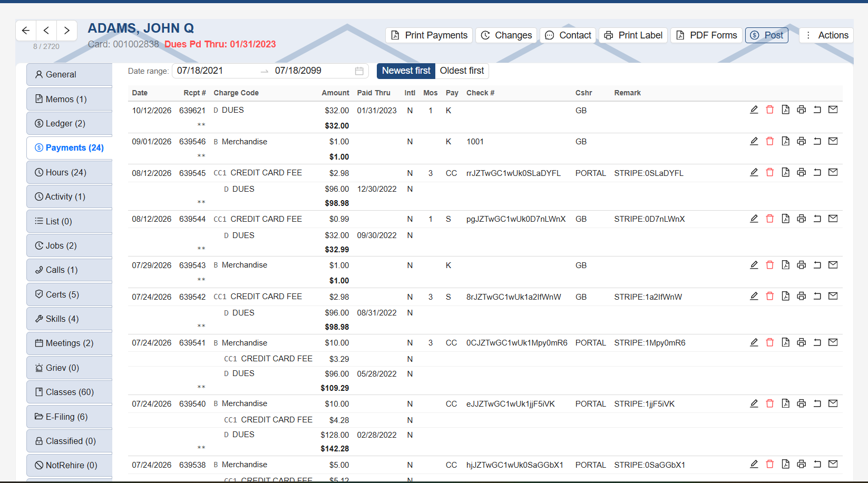Open the Skills (4) tab
Viewport: 868px width, 483px height.
[69, 319]
